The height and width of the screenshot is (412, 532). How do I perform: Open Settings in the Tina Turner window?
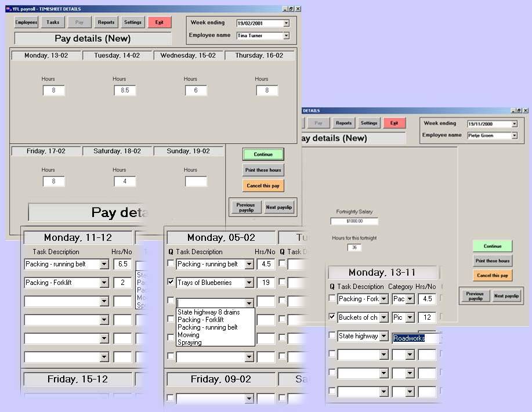[x=133, y=23]
